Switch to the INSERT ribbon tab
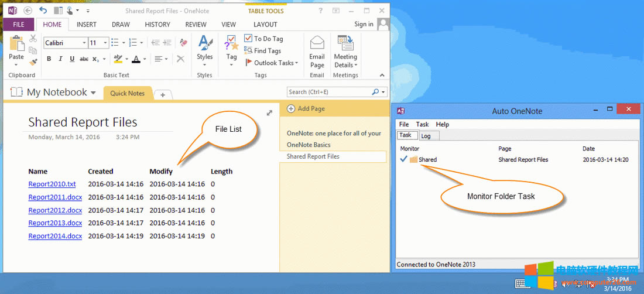 [87, 25]
